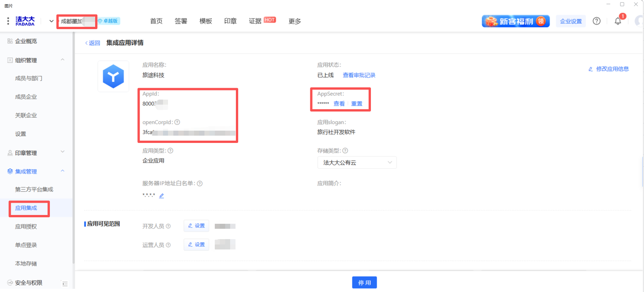Viewport: 644px width, 292px height.
Task: Click 返回 to go back
Action: tap(92, 43)
